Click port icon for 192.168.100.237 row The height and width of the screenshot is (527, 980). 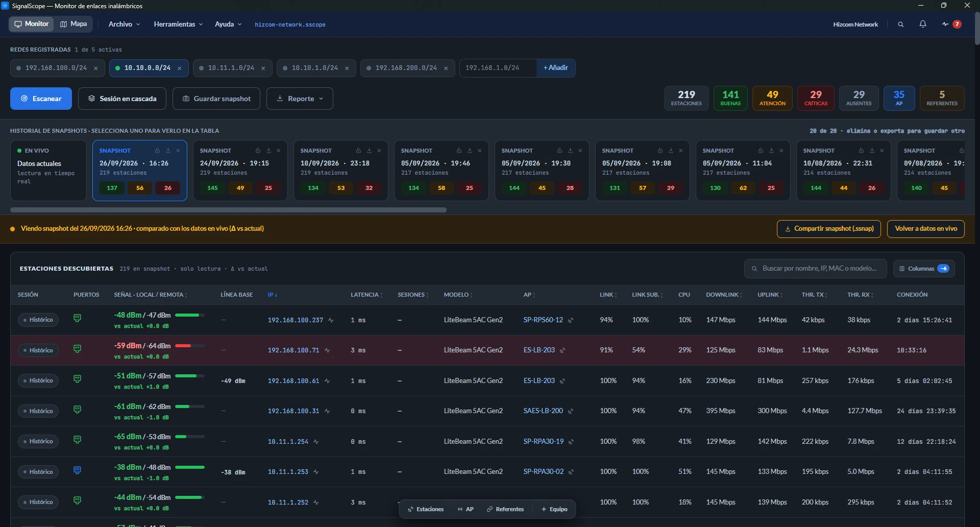tap(77, 318)
